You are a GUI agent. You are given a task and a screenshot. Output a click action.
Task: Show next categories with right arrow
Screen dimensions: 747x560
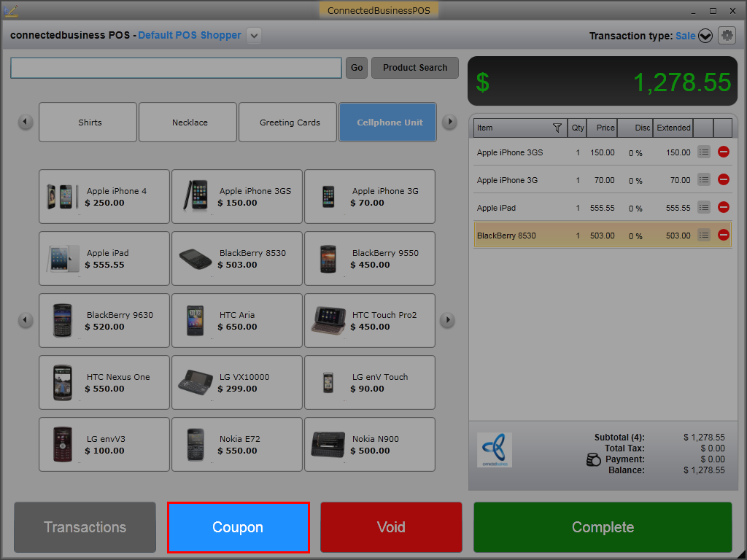pos(449,122)
